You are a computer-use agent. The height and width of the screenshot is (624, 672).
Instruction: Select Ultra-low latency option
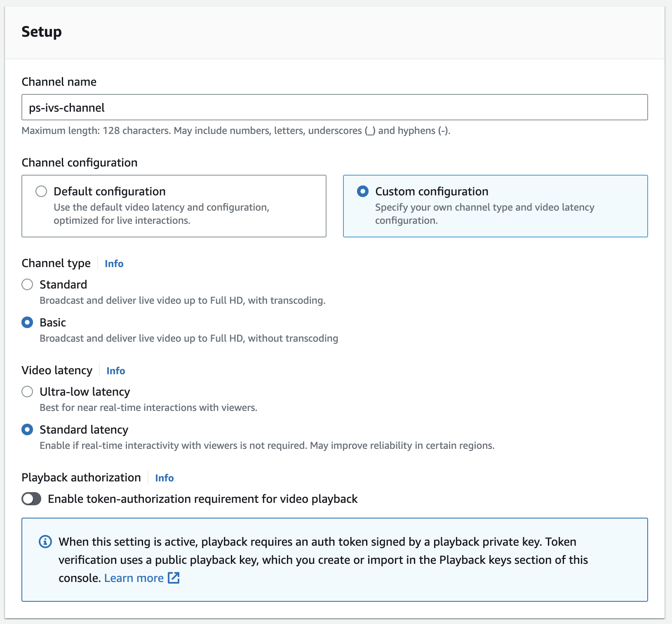click(27, 392)
